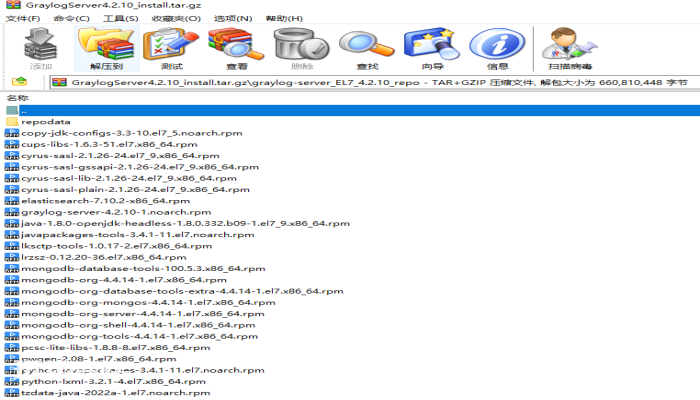Screen dimensions: 700x400
Task: Click the icon of lksctp-tools rpm
Action: click(x=12, y=246)
